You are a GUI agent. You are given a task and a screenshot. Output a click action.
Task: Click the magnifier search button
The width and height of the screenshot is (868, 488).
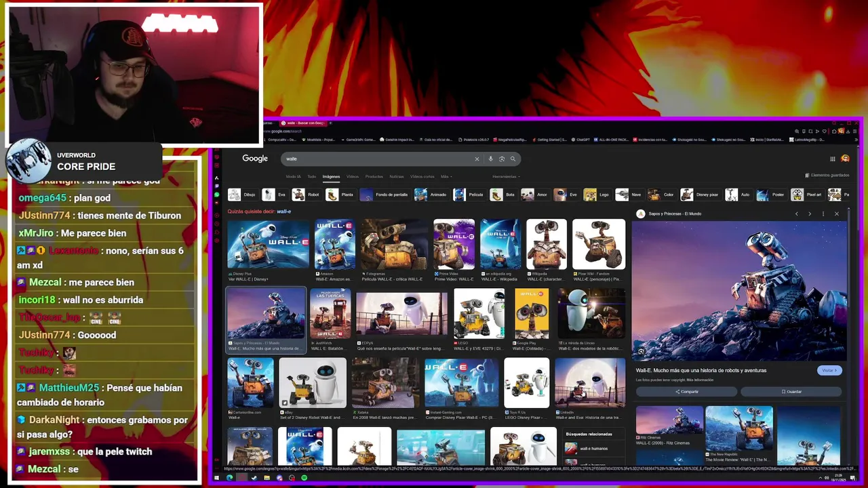pos(513,159)
